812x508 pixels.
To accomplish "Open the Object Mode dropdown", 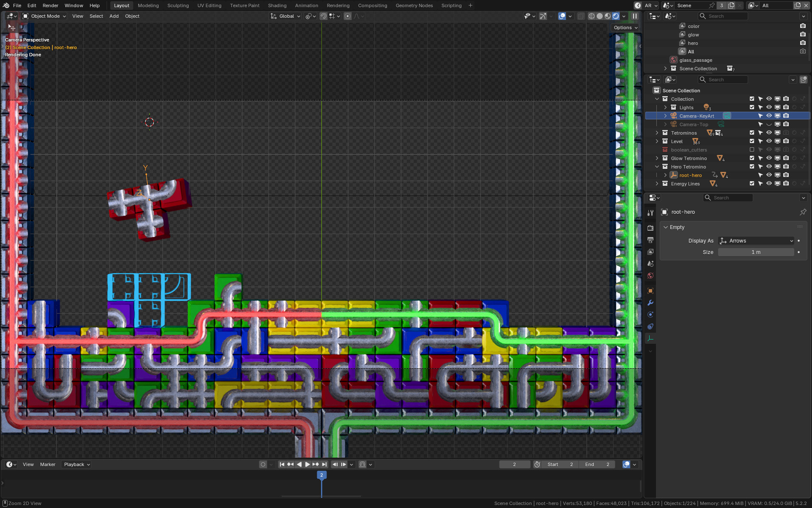I will [44, 16].
